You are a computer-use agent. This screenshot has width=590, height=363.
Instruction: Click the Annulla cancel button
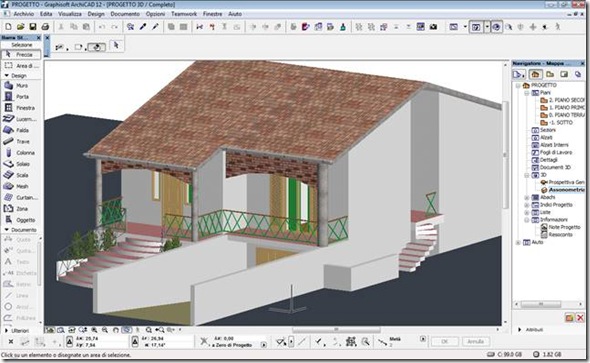pos(476,342)
